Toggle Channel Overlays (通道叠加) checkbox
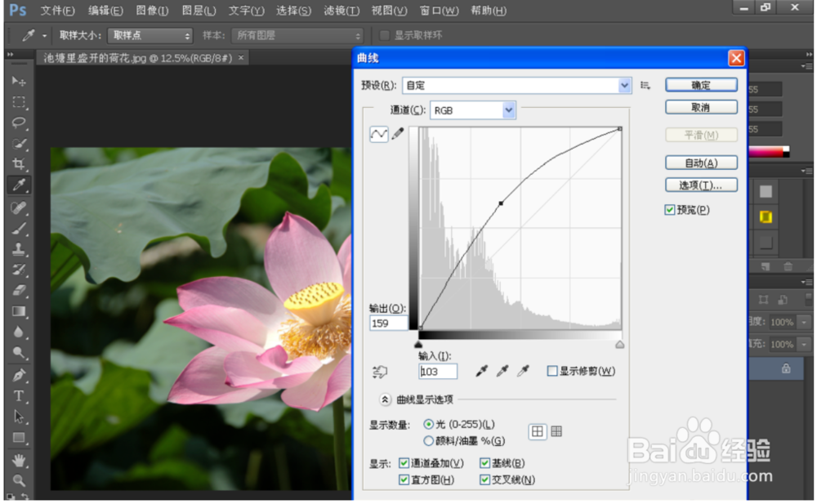Image resolution: width=817 pixels, height=504 pixels. pyautogui.click(x=404, y=463)
